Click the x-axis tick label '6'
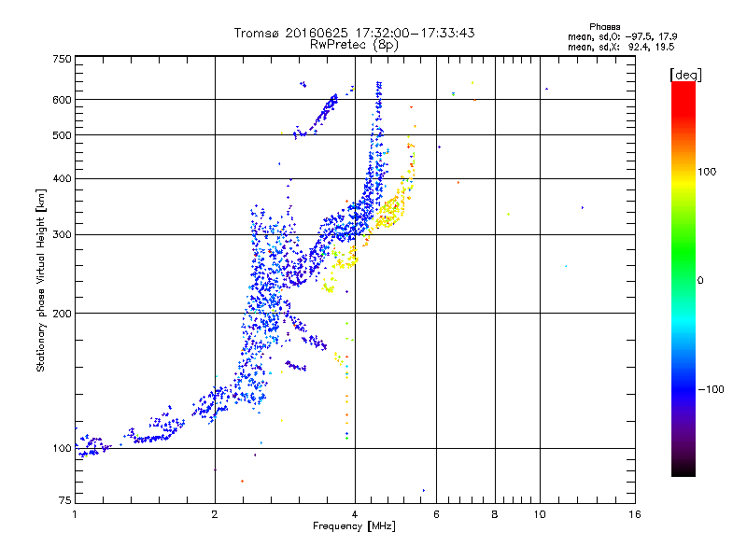 [x=436, y=514]
